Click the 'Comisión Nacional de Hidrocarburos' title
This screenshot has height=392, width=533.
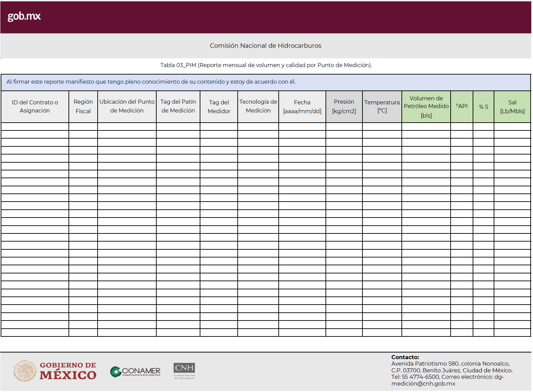pyautogui.click(x=265, y=46)
